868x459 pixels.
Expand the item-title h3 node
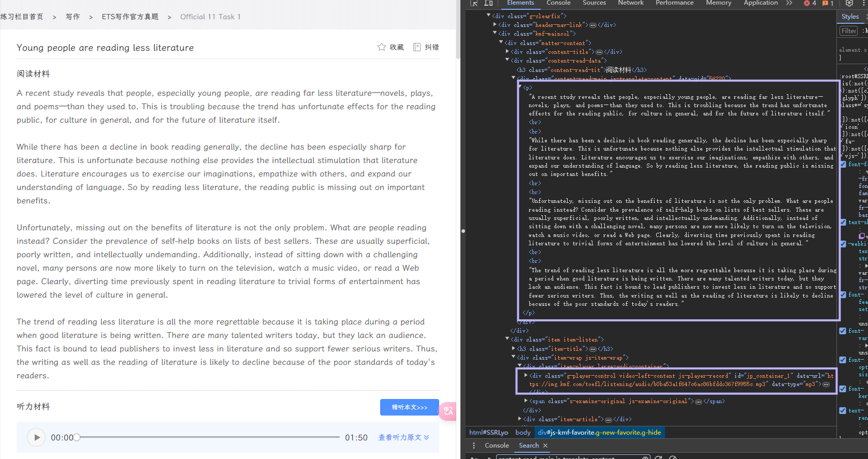pos(513,348)
